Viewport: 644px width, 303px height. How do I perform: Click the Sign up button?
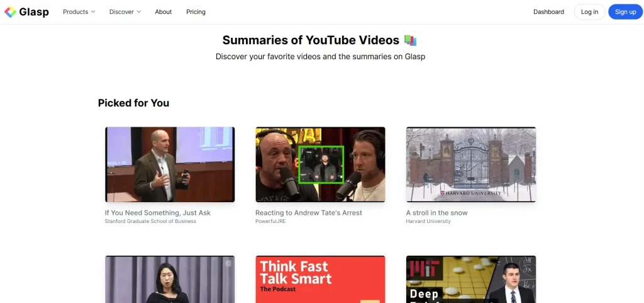(625, 12)
